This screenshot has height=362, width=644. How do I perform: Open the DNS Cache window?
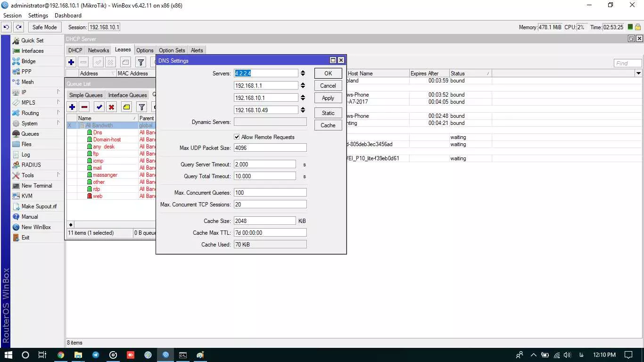coord(328,125)
